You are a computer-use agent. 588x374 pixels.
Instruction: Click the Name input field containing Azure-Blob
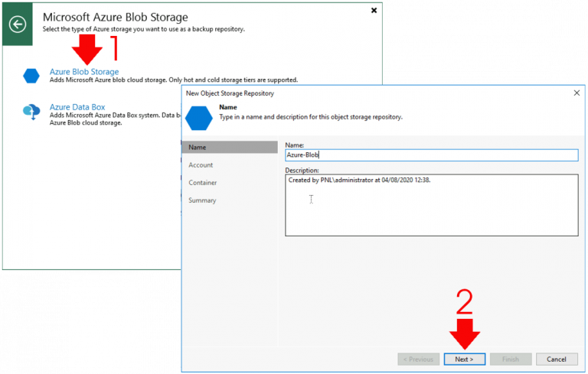[432, 155]
